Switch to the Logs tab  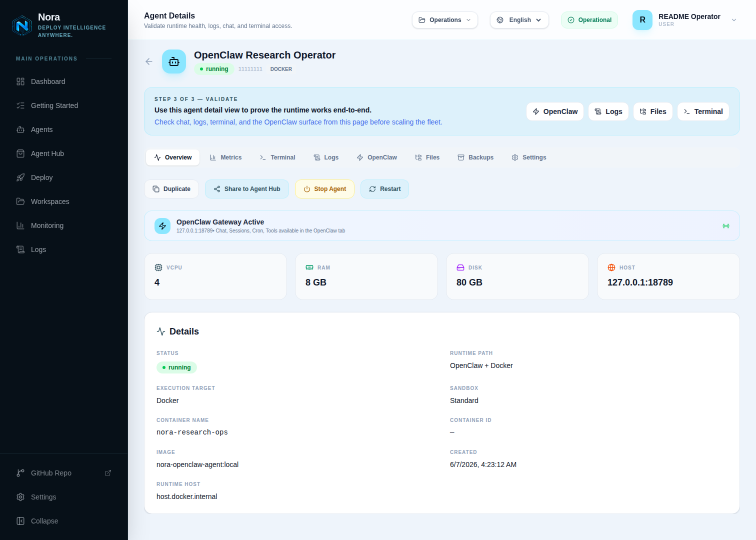pyautogui.click(x=326, y=157)
